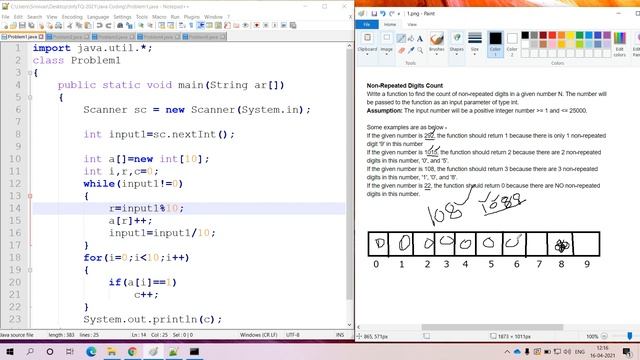
Task: Open the Shapes dropdown in Paint
Action: click(456, 44)
